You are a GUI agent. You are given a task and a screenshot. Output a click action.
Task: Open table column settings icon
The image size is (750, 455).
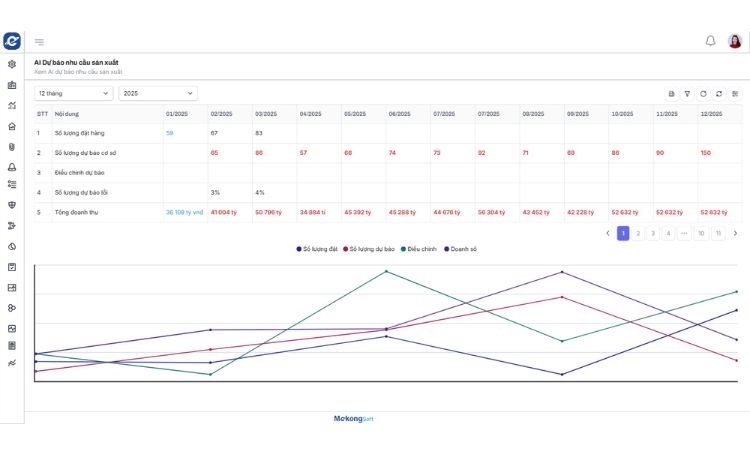click(735, 93)
